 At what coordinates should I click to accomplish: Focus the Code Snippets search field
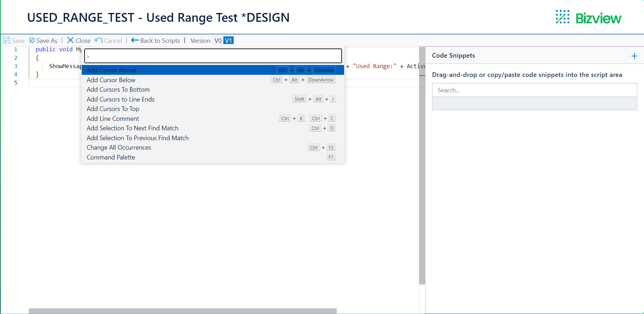(535, 90)
